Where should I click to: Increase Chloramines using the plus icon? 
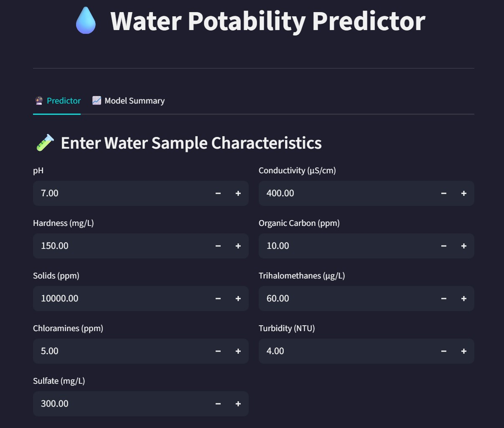pyautogui.click(x=238, y=351)
